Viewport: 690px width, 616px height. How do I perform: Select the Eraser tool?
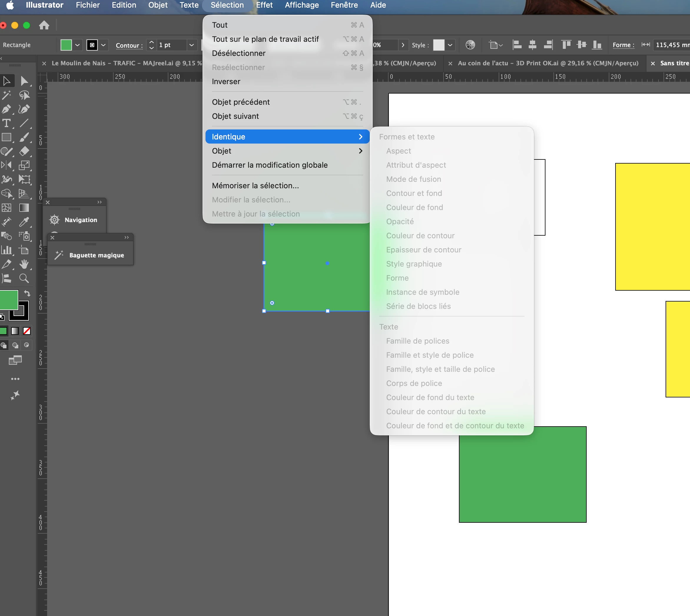(x=24, y=151)
